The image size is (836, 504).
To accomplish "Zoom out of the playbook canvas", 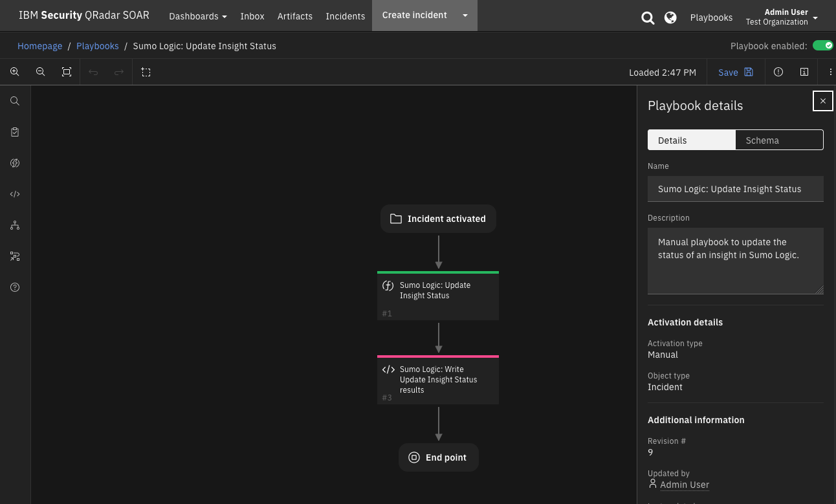I will [41, 72].
